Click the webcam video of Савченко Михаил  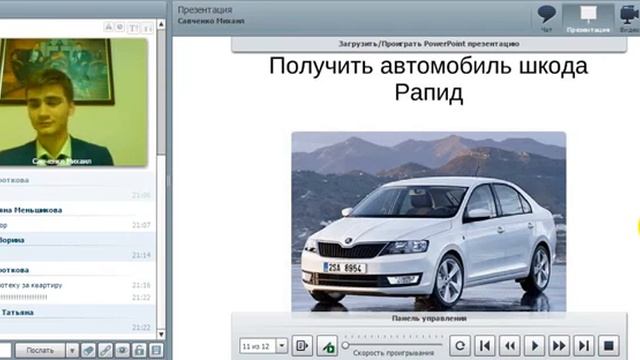[x=73, y=102]
